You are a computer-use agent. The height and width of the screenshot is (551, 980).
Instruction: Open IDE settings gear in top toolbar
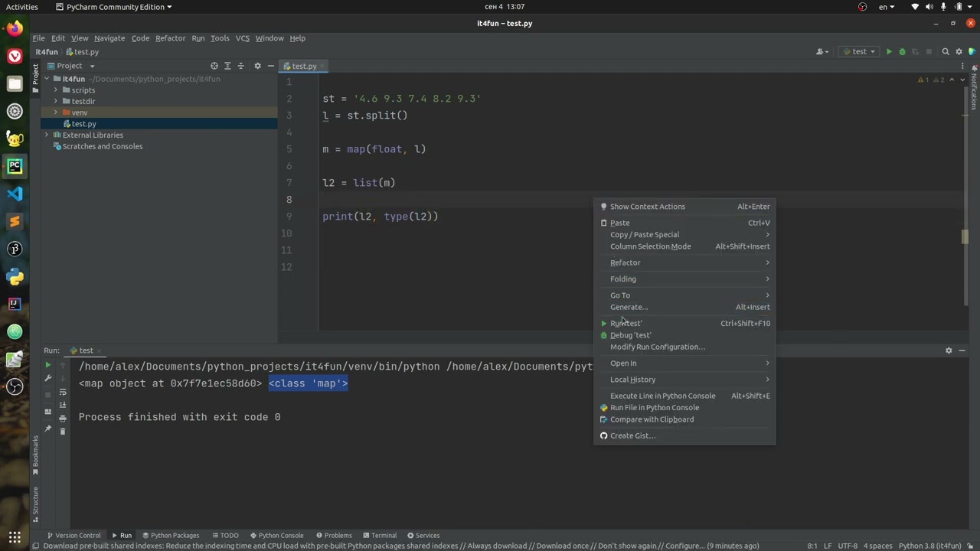(x=959, y=52)
